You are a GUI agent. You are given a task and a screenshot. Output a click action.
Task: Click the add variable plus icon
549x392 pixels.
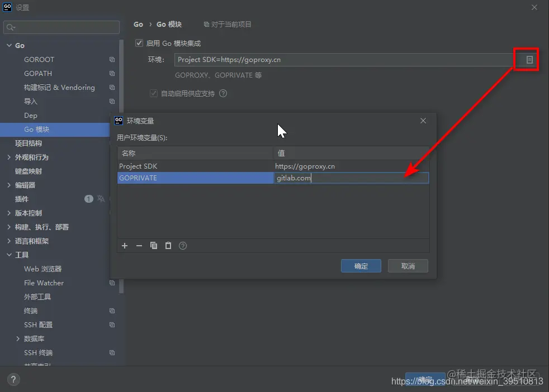[x=125, y=246]
